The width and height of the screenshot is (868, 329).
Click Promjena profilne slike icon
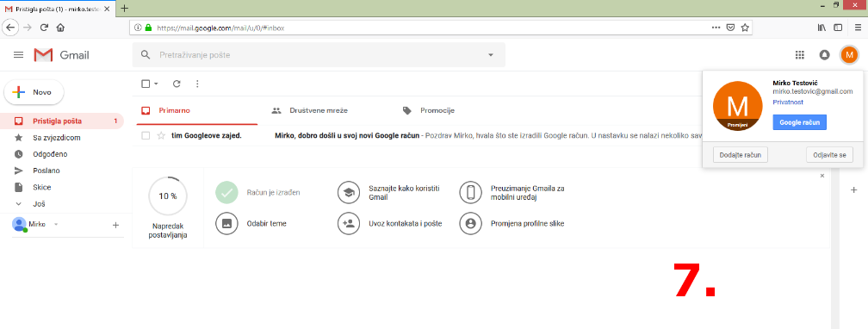point(470,224)
